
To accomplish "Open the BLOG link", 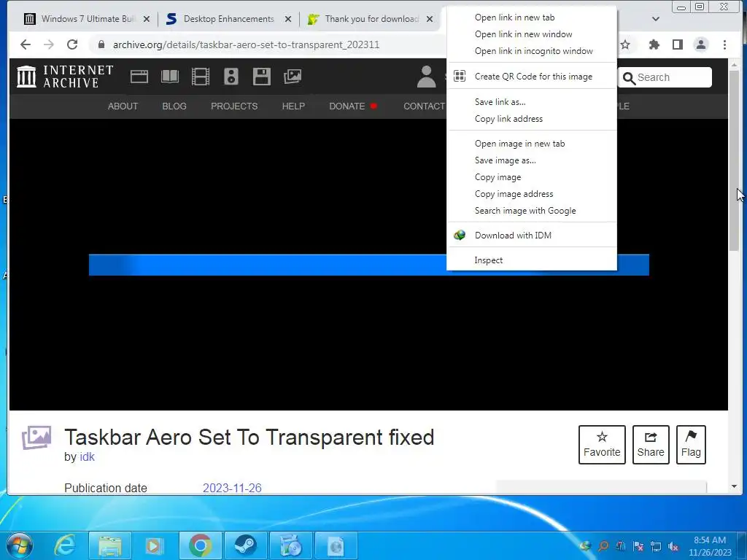I will [174, 106].
